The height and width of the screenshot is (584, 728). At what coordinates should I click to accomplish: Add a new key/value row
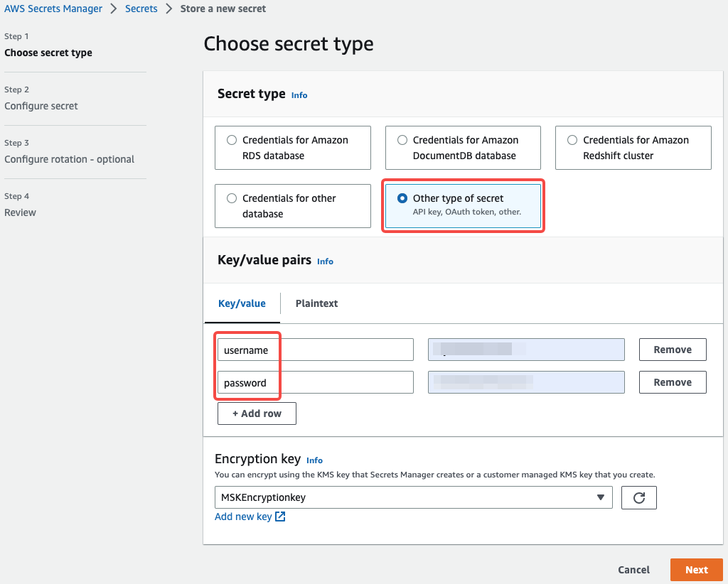[x=257, y=413]
